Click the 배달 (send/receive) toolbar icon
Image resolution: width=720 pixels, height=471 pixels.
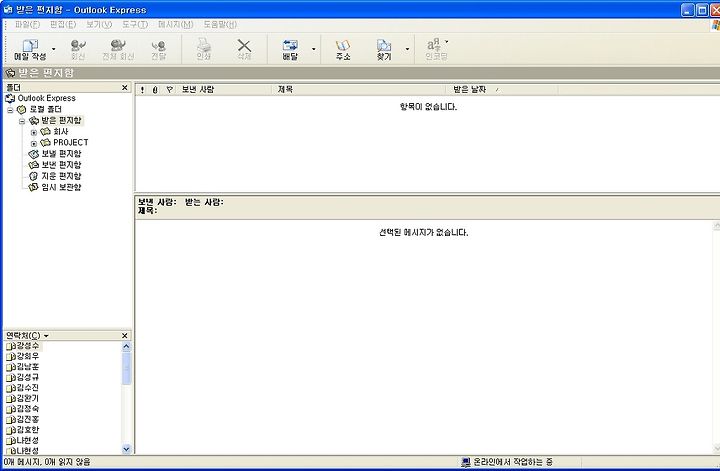290,45
